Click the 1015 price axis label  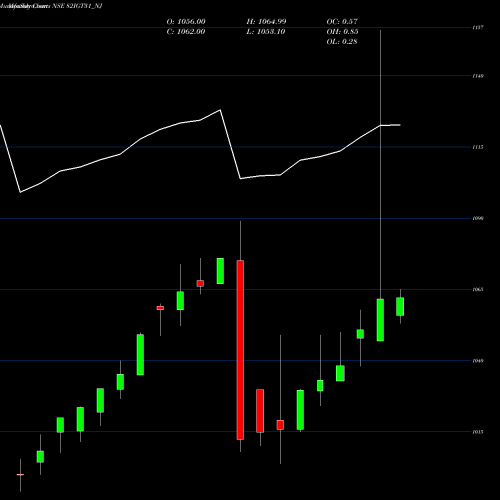pyautogui.click(x=478, y=432)
